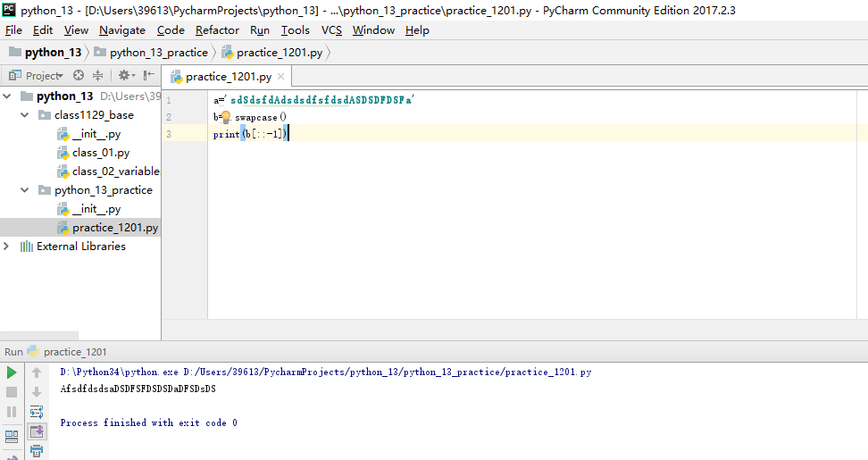Collapse the class1129_base folder
The image size is (868, 460).
point(26,115)
